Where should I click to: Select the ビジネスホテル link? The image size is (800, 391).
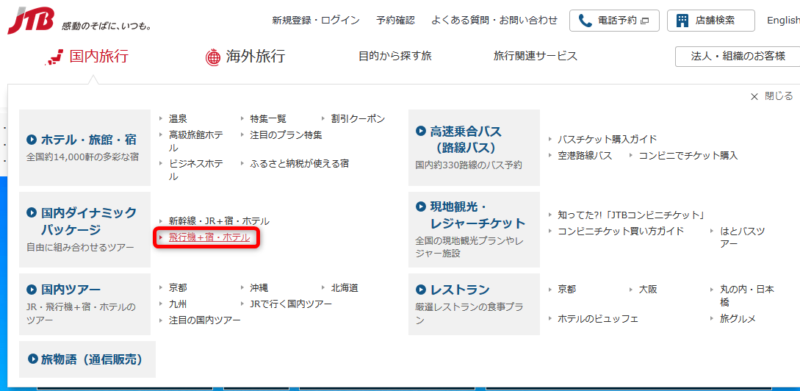click(196, 170)
